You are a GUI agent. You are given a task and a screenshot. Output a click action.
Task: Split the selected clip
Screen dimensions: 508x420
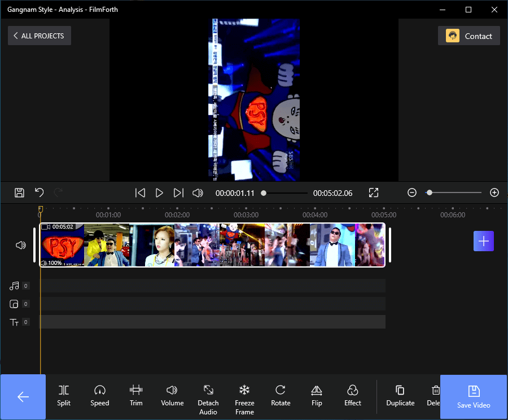pyautogui.click(x=63, y=396)
